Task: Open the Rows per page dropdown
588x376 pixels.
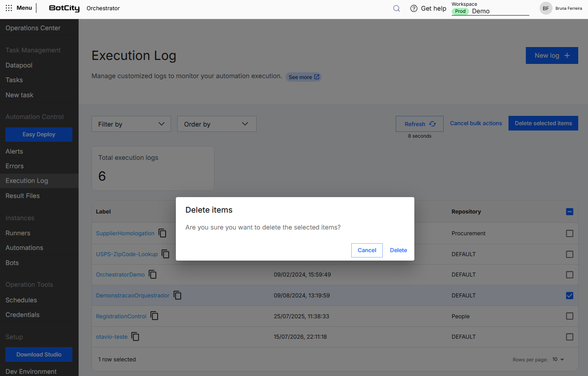Action: pos(558,359)
